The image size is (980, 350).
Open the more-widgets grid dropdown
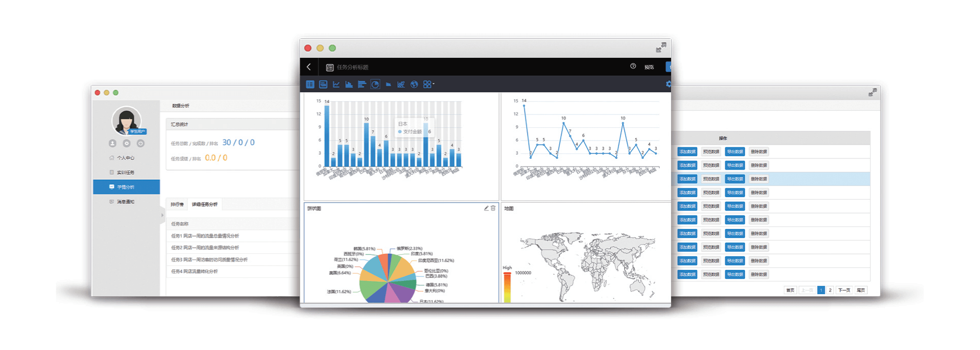point(428,84)
